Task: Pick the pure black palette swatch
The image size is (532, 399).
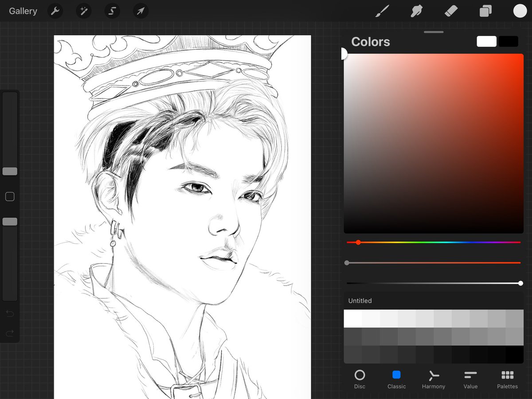Action: click(x=515, y=355)
